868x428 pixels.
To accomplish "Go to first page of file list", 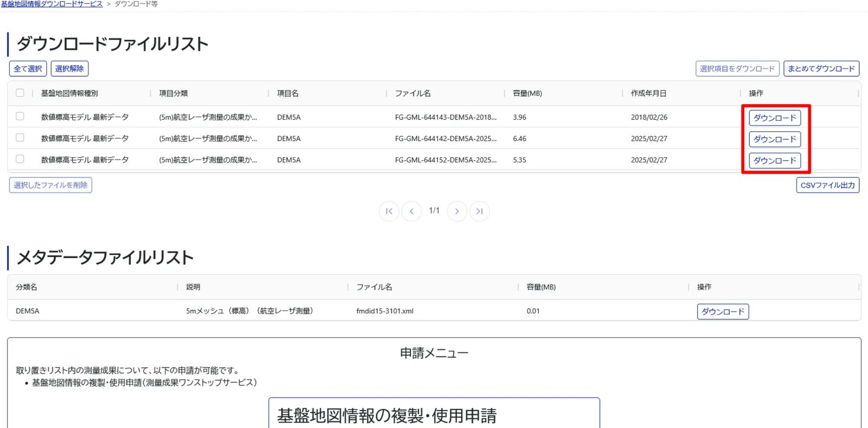I will pyautogui.click(x=389, y=211).
